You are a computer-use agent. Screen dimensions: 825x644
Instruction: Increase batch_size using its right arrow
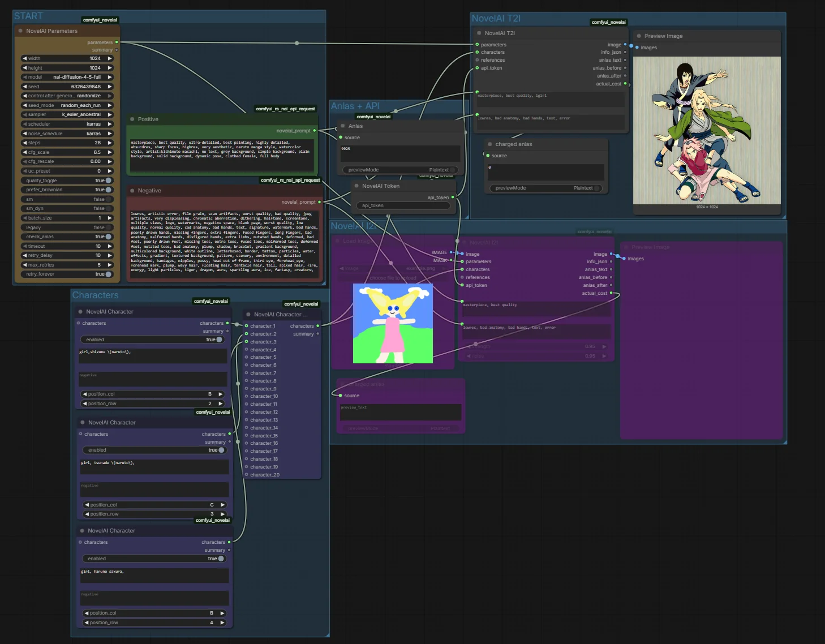pyautogui.click(x=110, y=218)
